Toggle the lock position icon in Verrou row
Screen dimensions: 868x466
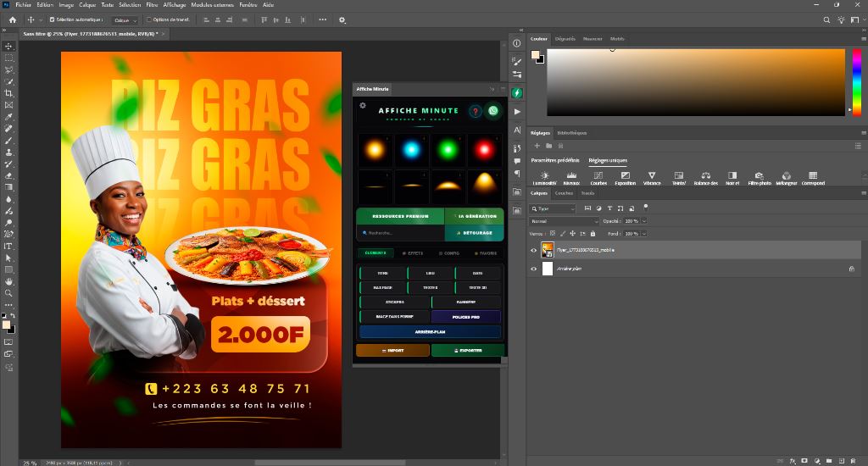[572, 234]
